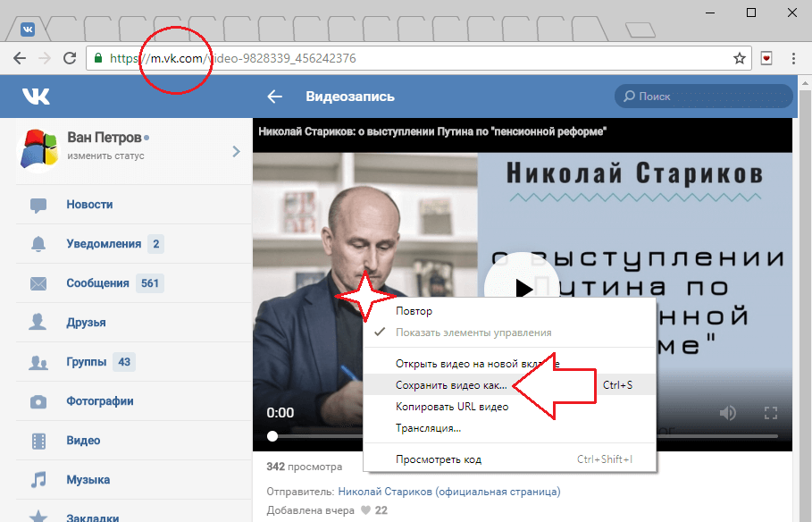Click the Друзья person icon
Viewport: 812px width, 522px height.
coord(38,322)
